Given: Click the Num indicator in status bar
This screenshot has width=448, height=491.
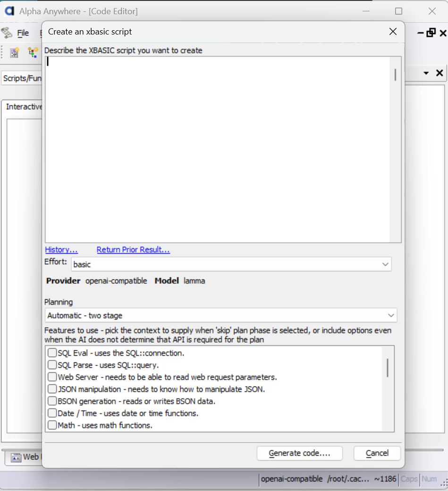Looking at the screenshot, I should (429, 479).
